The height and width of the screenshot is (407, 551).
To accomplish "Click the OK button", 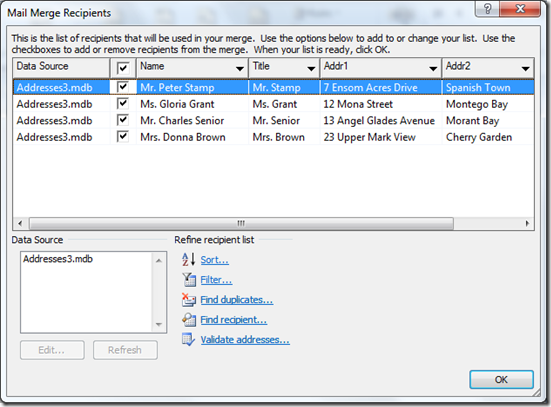I will pos(501,380).
